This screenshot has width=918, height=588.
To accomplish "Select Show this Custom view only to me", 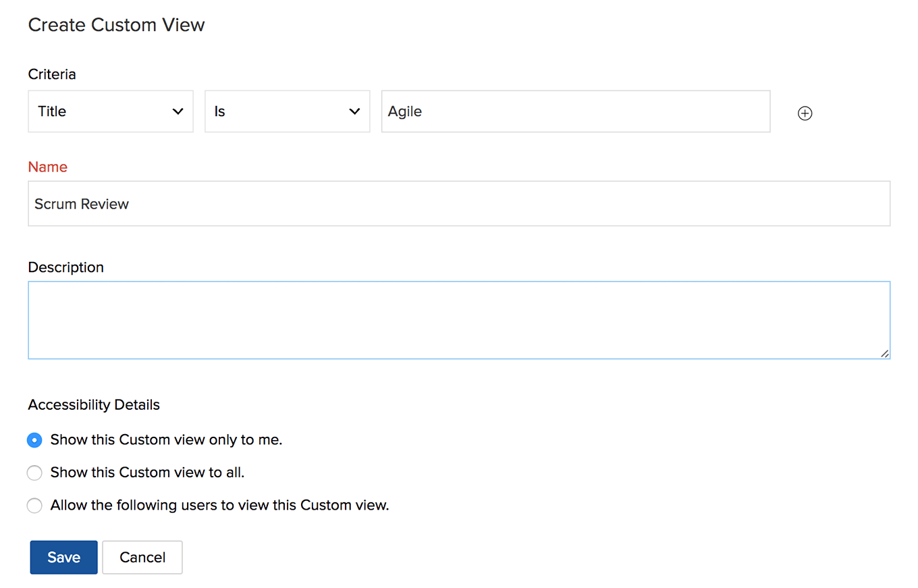I will (x=34, y=440).
